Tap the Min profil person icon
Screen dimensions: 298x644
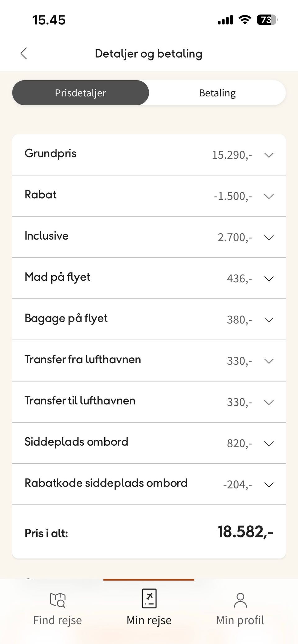click(x=240, y=600)
